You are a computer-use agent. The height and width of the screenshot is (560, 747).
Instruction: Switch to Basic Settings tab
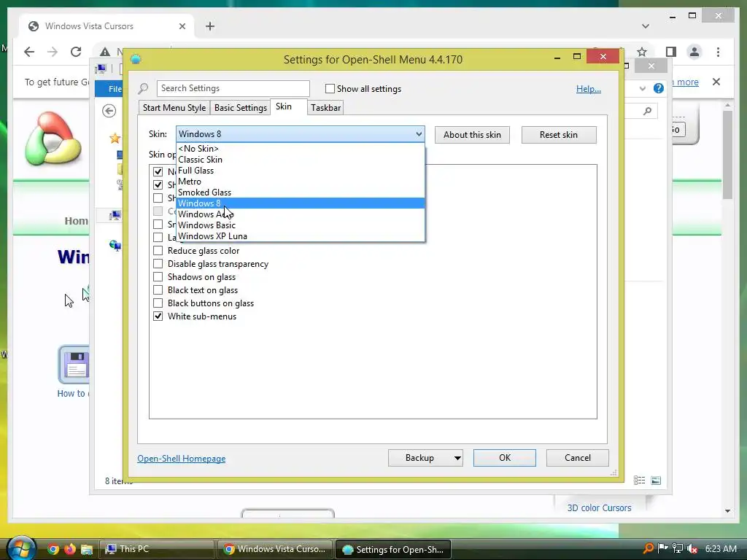click(x=241, y=108)
